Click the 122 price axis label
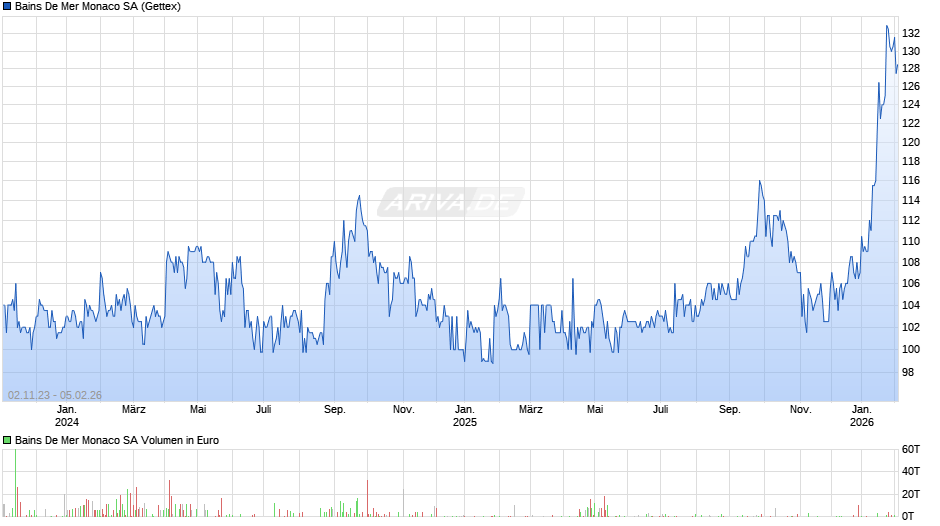The image size is (940, 526). 911,123
